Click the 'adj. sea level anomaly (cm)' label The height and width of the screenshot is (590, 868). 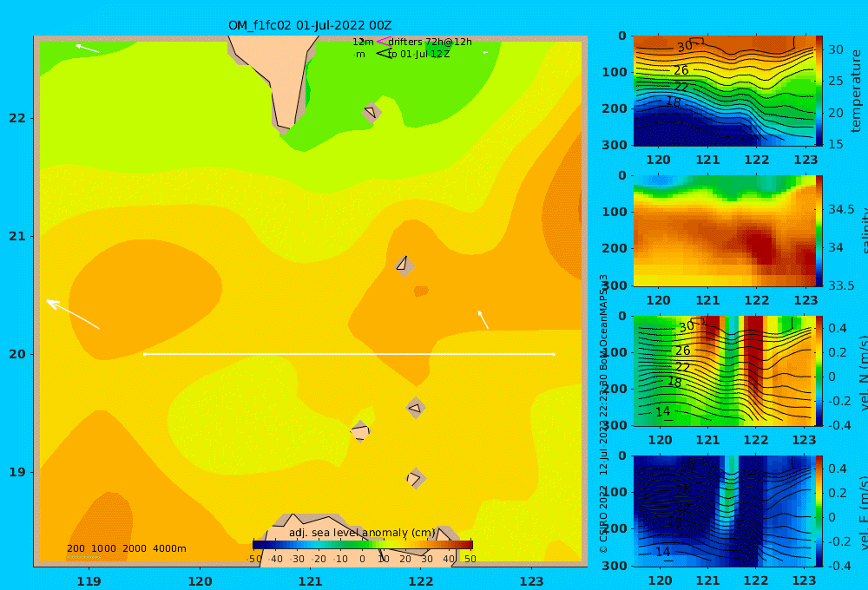click(x=362, y=533)
